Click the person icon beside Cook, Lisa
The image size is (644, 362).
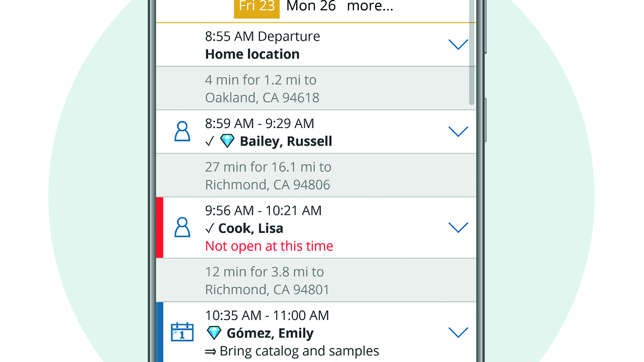182,227
